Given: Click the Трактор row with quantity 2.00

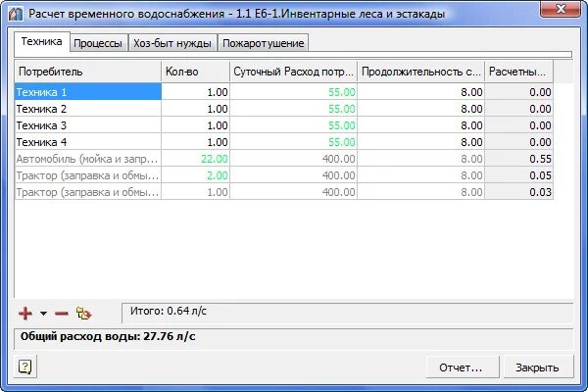Looking at the screenshot, I should coord(283,175).
